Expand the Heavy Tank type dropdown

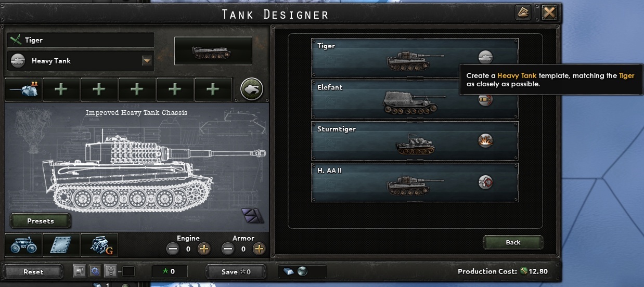click(x=147, y=61)
